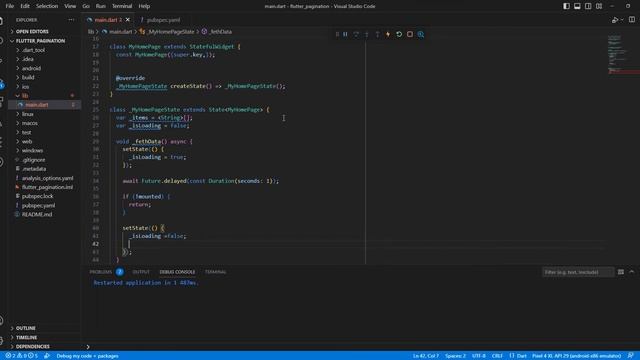Switch to the pubspec.yaml tab
This screenshot has height=360, width=640.
[x=160, y=20]
